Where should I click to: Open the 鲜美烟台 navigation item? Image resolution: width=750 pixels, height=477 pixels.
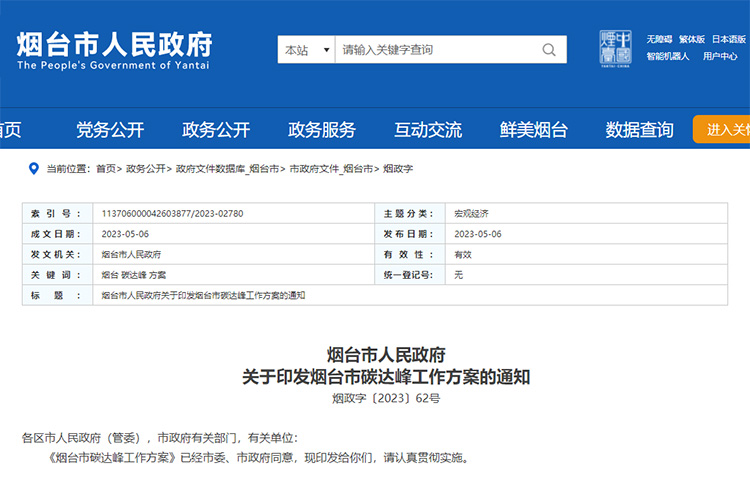click(534, 130)
